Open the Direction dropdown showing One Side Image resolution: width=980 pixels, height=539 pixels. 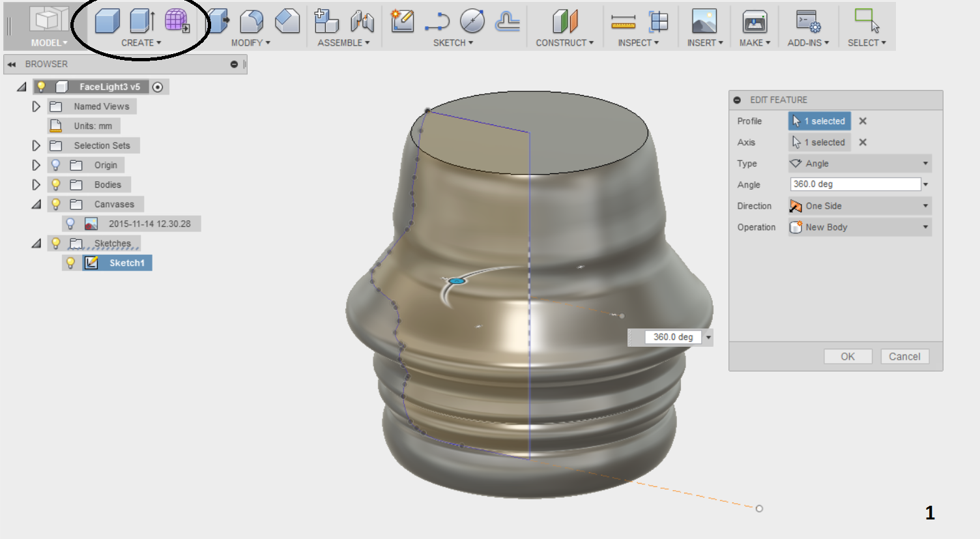coord(860,206)
